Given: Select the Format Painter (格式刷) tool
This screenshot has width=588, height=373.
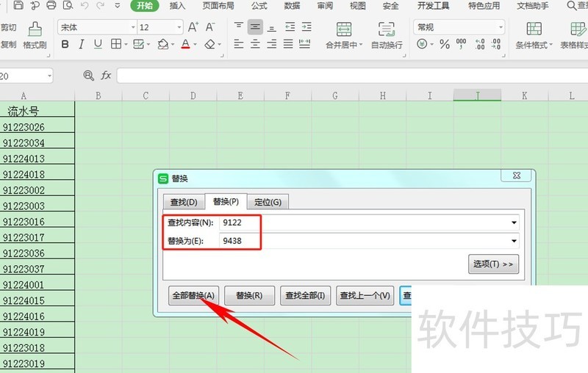Looking at the screenshot, I should click(35, 35).
